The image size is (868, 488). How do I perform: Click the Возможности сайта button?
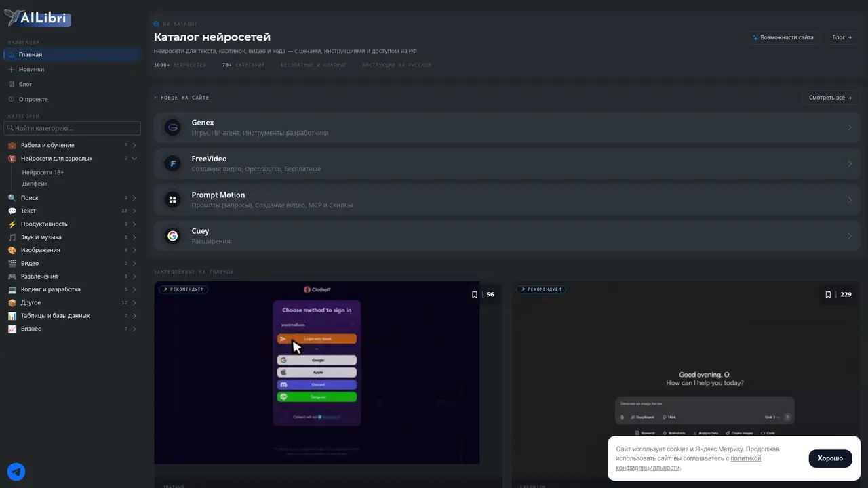[783, 37]
